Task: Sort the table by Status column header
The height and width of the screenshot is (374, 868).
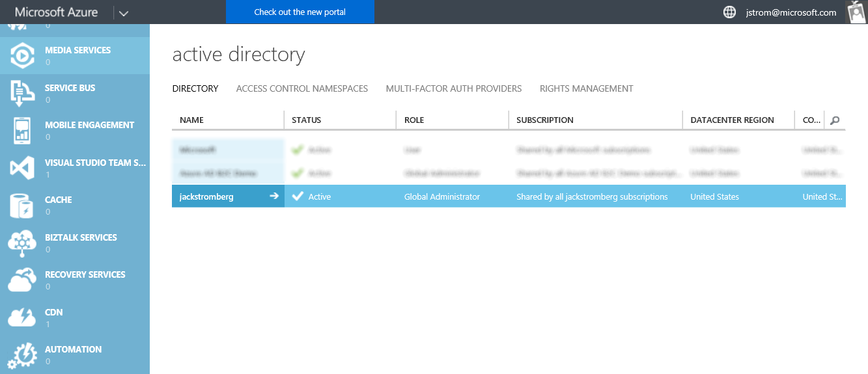Action: [307, 120]
